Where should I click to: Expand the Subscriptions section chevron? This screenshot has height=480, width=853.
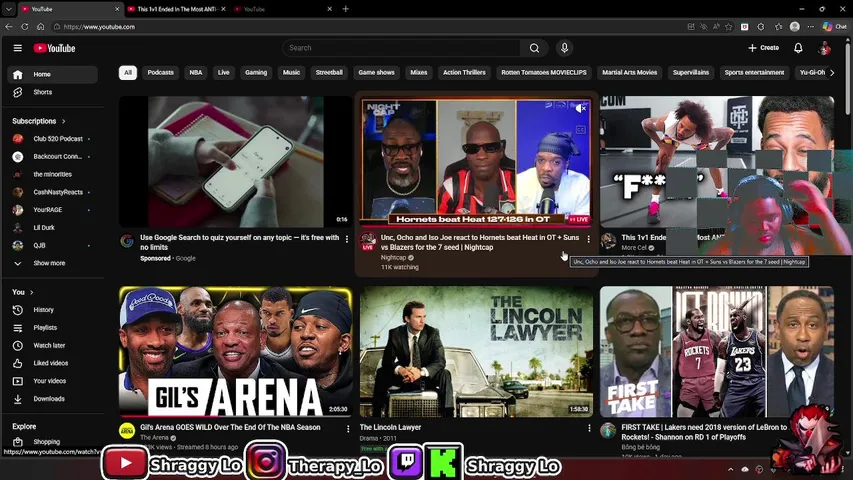click(64, 121)
